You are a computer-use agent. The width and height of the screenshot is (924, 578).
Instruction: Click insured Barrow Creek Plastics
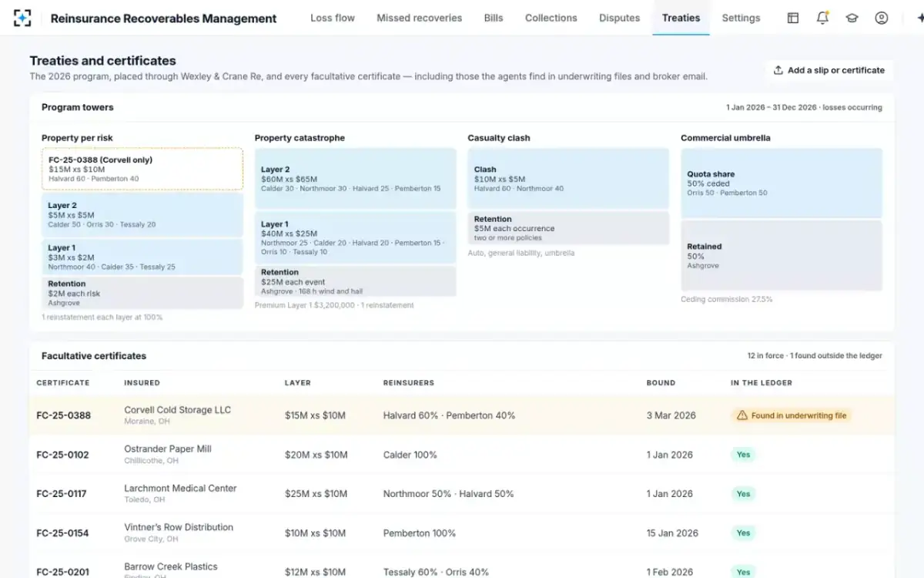tap(171, 566)
